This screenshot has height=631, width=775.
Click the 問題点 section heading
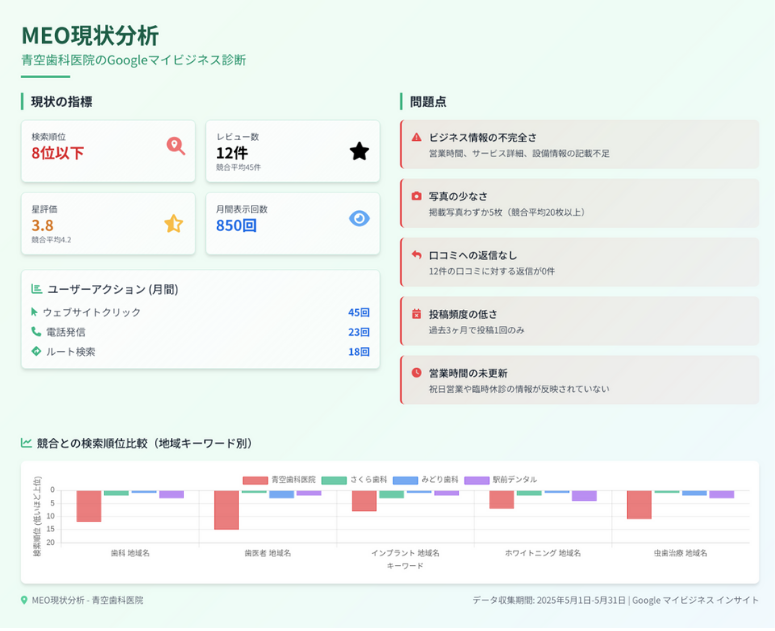click(428, 102)
